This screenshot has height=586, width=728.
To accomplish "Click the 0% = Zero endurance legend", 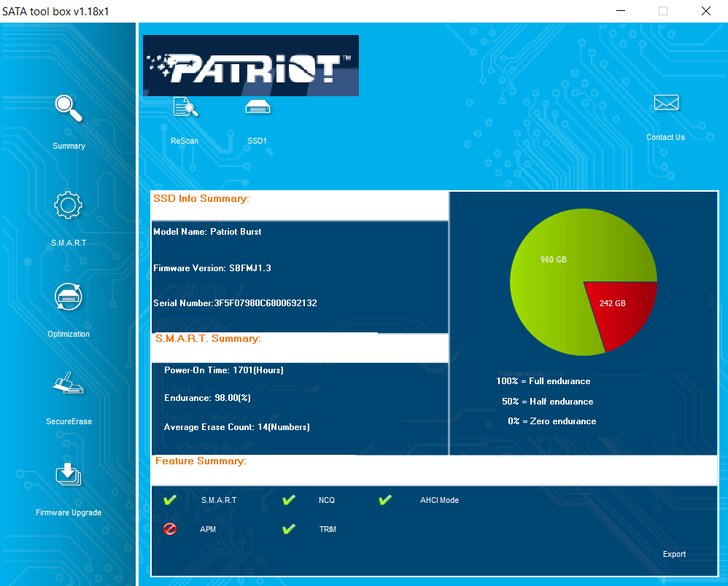I will 552,421.
